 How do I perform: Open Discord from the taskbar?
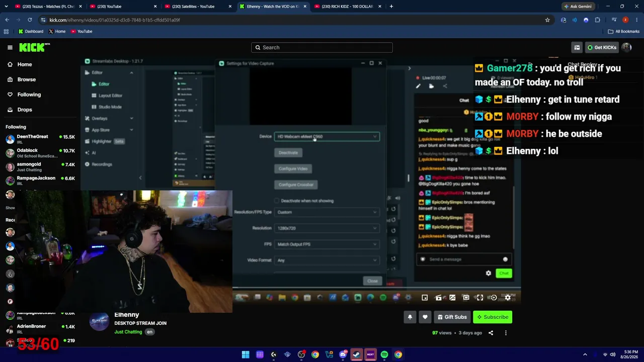tap(343, 354)
